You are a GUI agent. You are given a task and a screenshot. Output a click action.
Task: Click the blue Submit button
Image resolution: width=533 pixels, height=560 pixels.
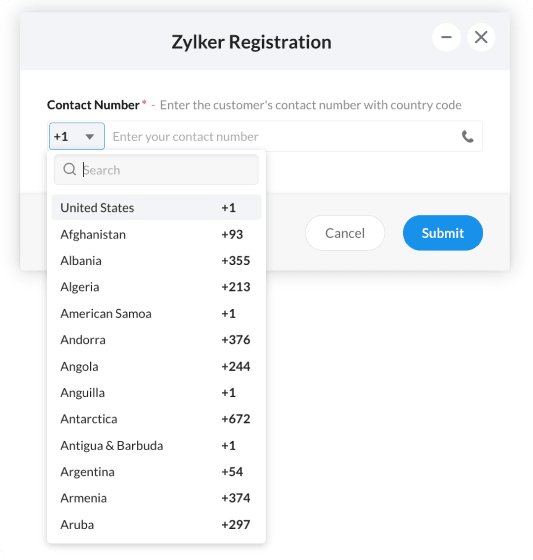(443, 233)
